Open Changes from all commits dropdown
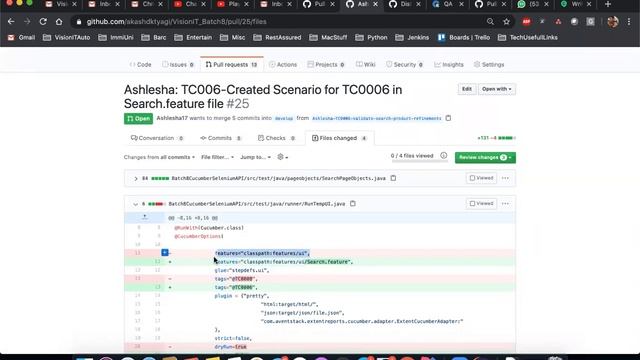Image resolution: width=640 pixels, height=360 pixels. tap(159, 157)
